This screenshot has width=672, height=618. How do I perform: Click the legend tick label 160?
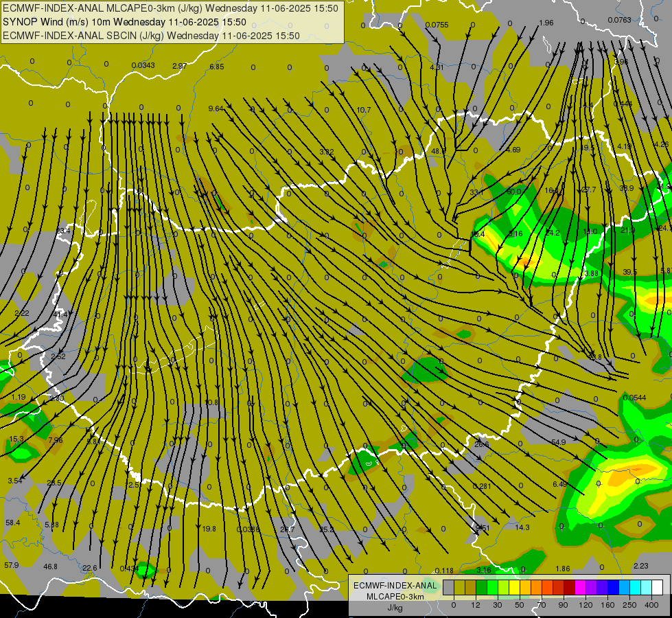pyautogui.click(x=607, y=605)
